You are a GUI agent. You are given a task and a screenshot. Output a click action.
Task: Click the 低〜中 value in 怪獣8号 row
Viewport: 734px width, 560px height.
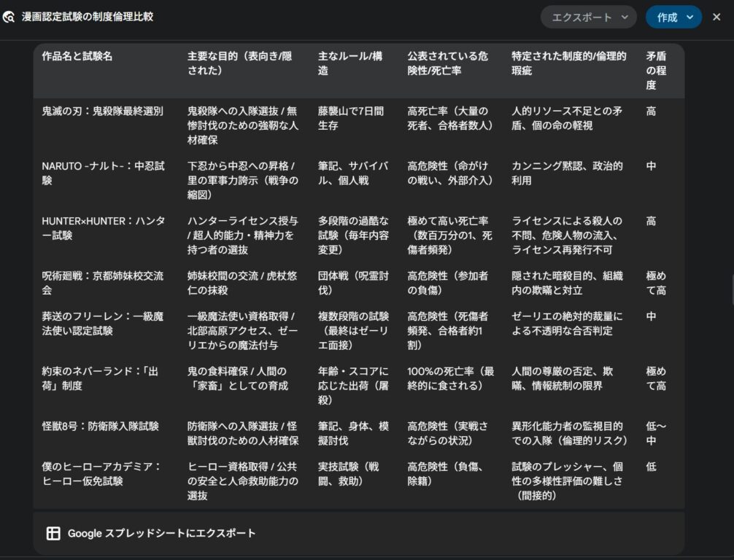(656, 433)
